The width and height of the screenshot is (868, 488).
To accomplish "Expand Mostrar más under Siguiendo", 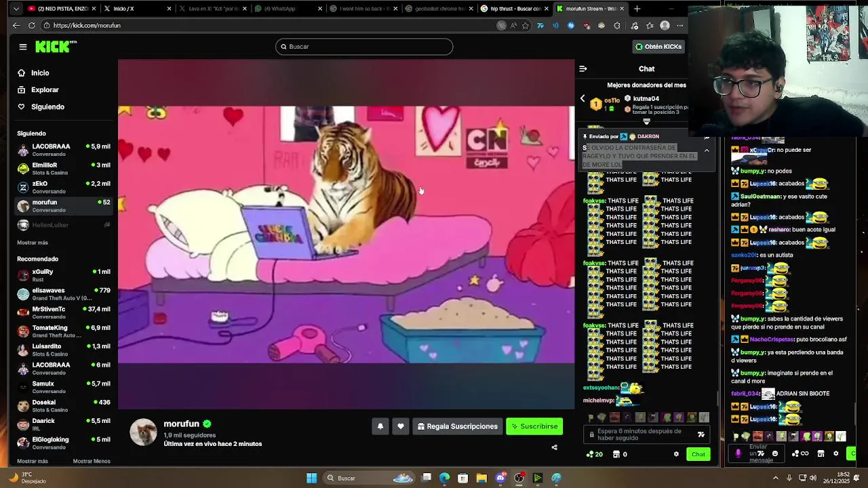I will pyautogui.click(x=33, y=243).
